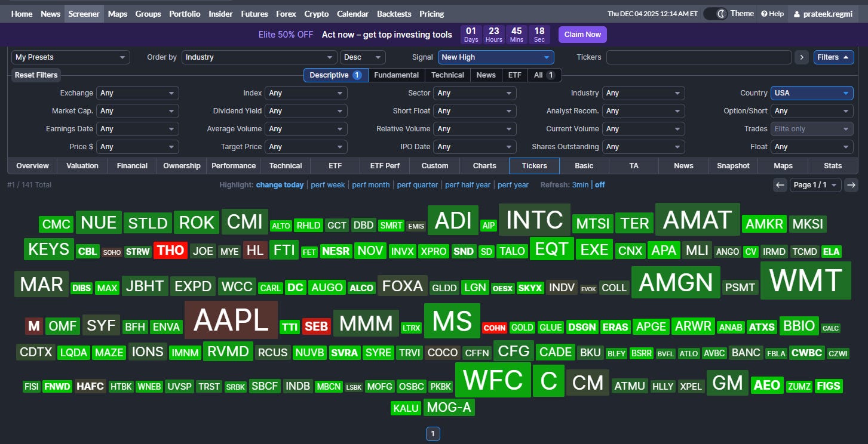Viewport: 868px width, 444px height.
Task: Switch to Technical filter tab
Action: [447, 75]
